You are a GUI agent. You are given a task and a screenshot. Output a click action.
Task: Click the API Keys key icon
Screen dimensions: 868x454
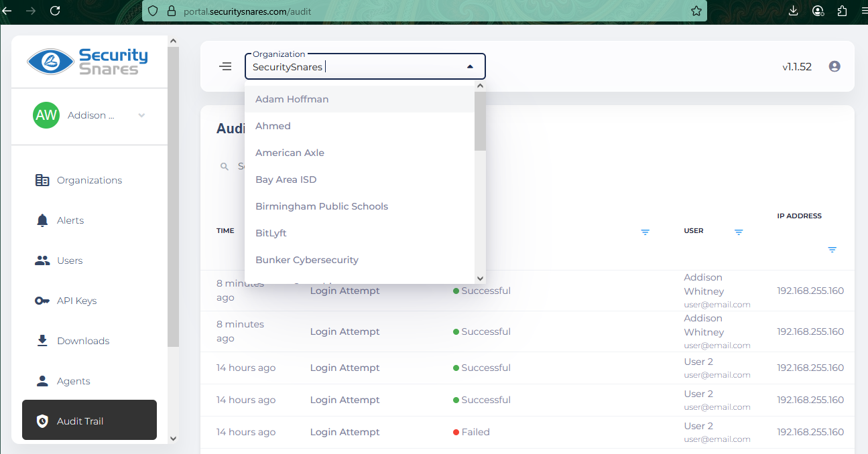point(42,301)
